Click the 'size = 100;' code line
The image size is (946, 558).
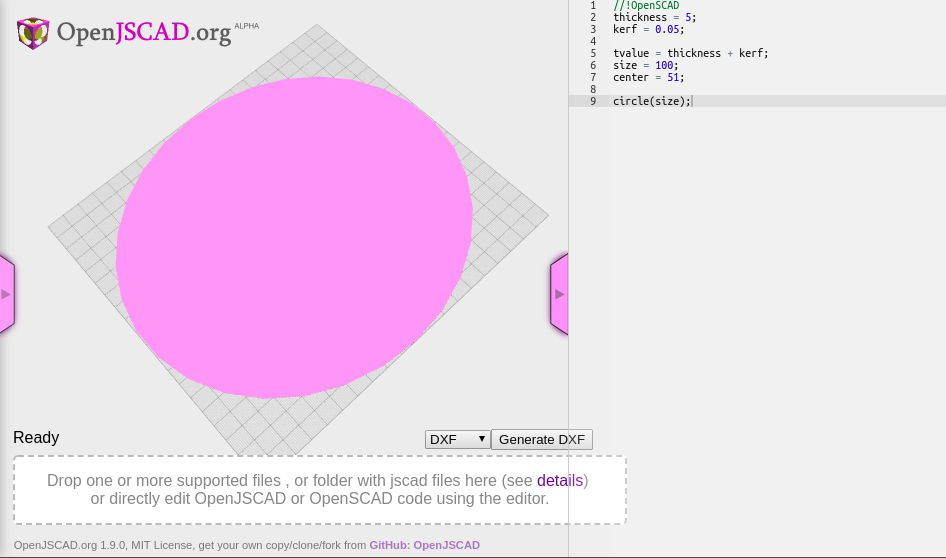click(646, 65)
